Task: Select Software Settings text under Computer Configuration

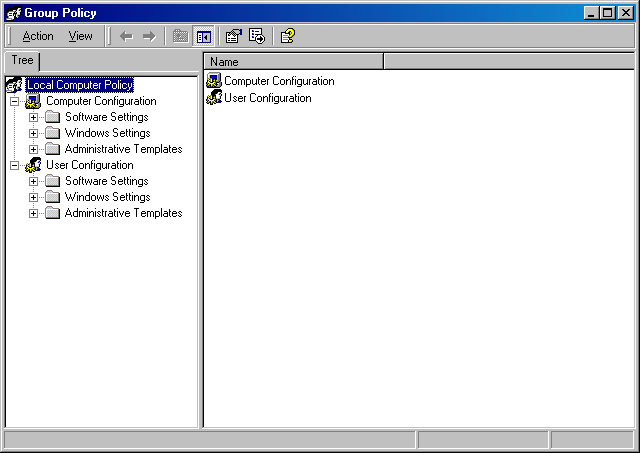Action: tap(107, 118)
